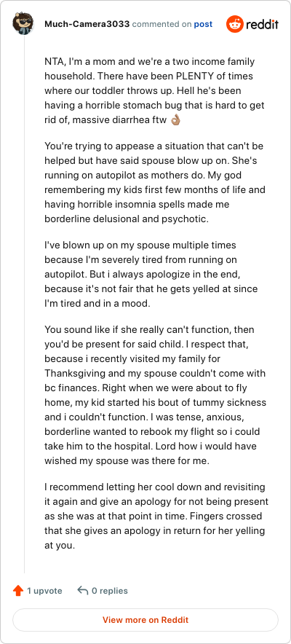Click the paragraph starting "NTA, I'm a mom"
Screen dimensions: 291x644
(x=154, y=91)
